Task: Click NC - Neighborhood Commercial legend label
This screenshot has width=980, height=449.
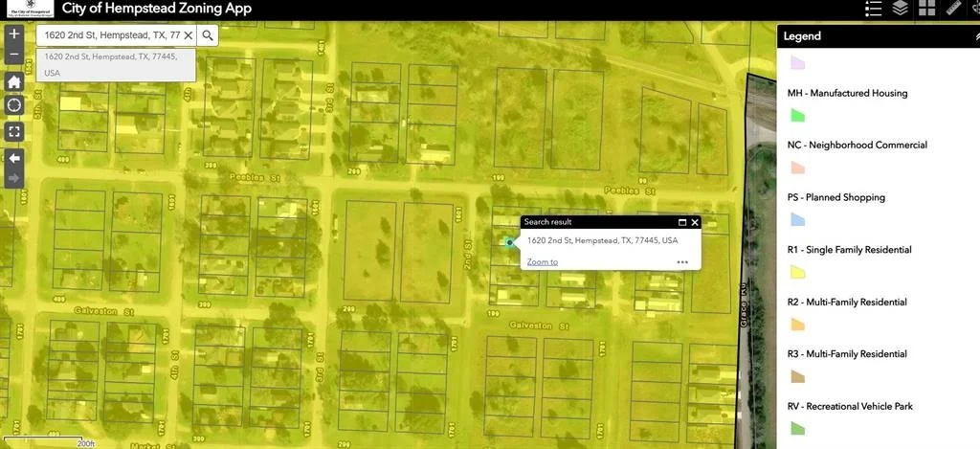Action: (857, 146)
